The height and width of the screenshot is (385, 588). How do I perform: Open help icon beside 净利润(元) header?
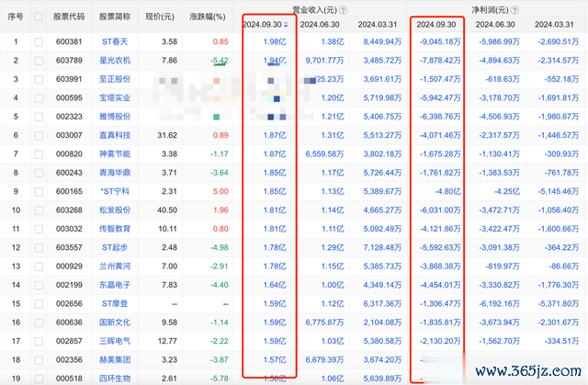[514, 10]
